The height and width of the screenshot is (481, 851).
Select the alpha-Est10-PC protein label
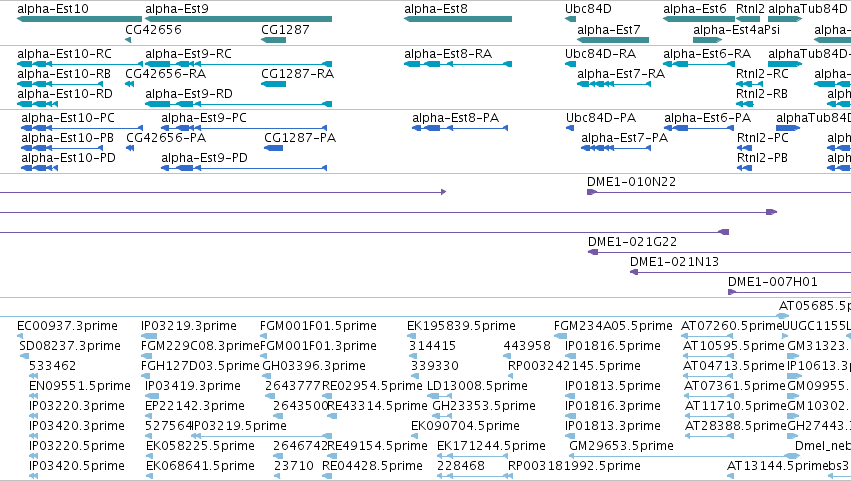pos(68,118)
